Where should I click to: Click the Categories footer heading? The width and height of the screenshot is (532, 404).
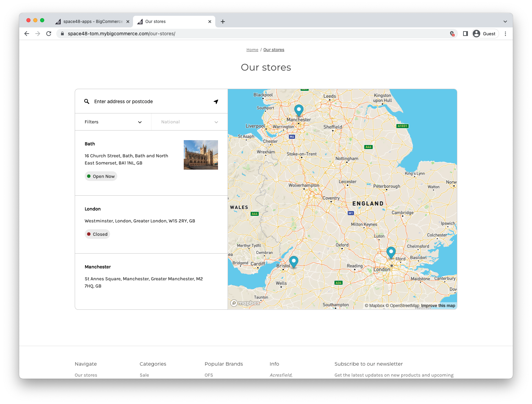153,364
